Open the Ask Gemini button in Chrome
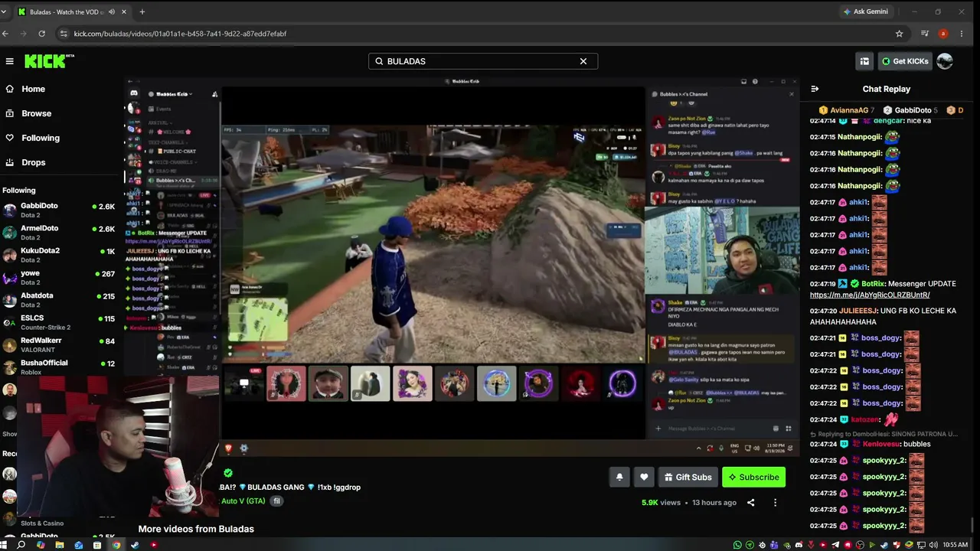980x551 pixels. (865, 11)
